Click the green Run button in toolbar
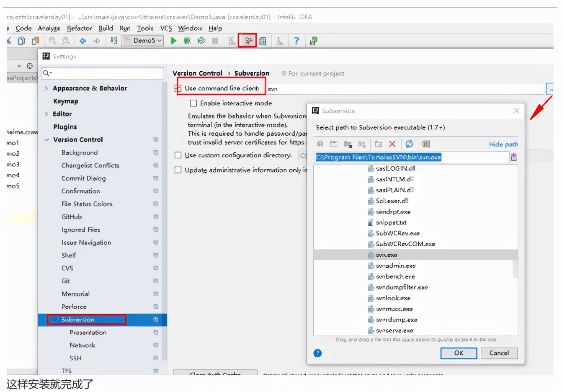 pyautogui.click(x=173, y=41)
